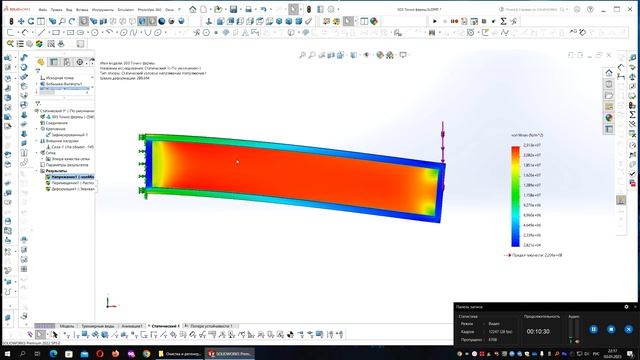Select the Spline sketch tool
This screenshot has height=360, width=640.
pyautogui.click(x=133, y=32)
